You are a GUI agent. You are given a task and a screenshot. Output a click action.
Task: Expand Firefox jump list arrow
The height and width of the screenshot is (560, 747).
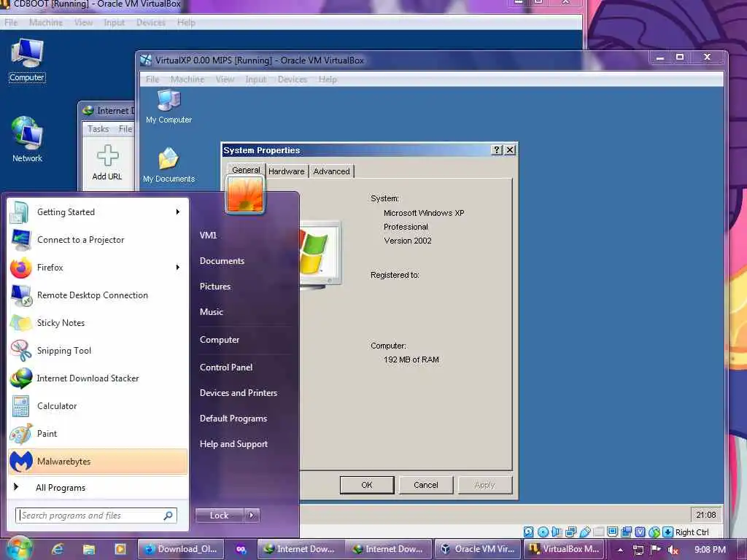point(178,267)
